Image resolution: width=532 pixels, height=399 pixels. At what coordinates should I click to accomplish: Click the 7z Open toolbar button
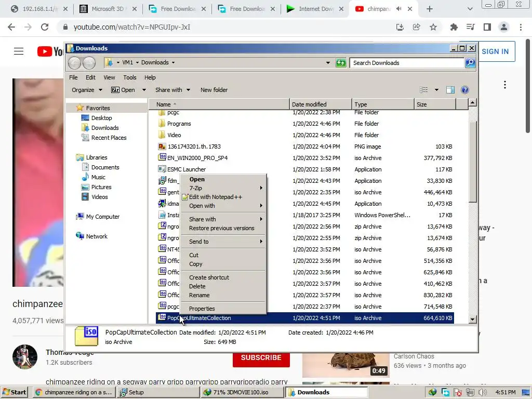click(x=123, y=90)
